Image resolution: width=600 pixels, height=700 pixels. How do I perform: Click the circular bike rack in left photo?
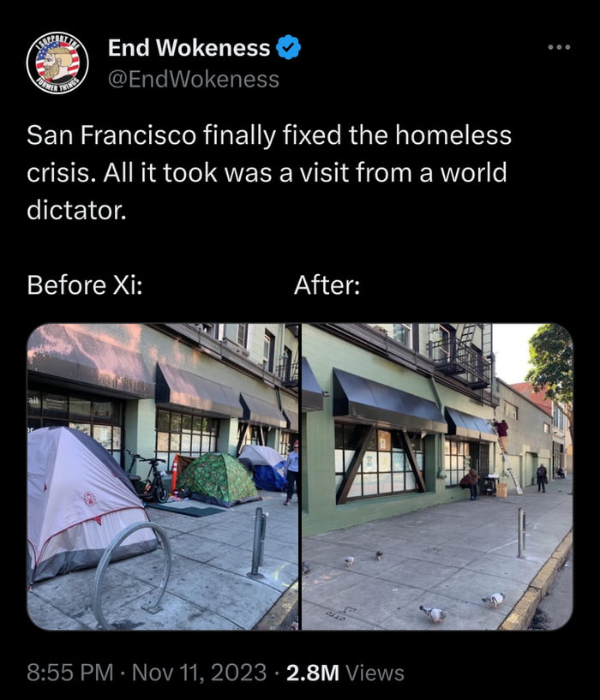[x=132, y=574]
